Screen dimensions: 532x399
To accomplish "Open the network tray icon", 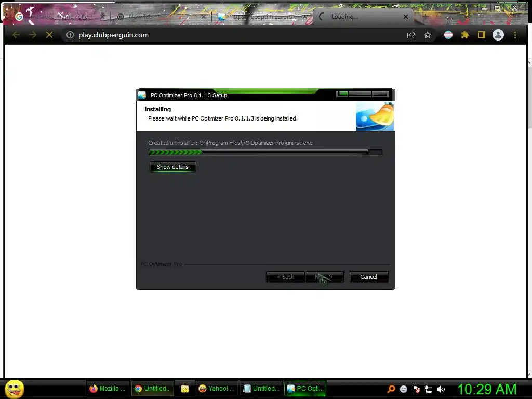I will tap(429, 390).
